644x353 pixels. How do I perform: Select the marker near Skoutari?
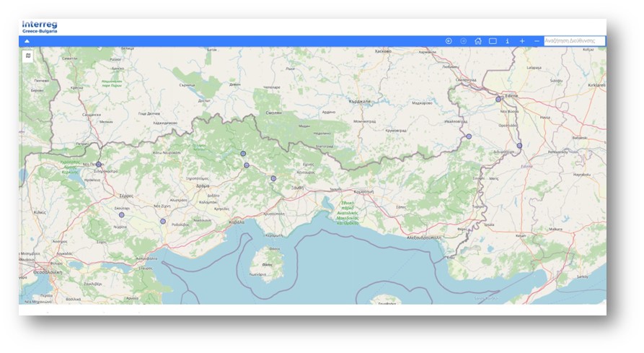121,214
